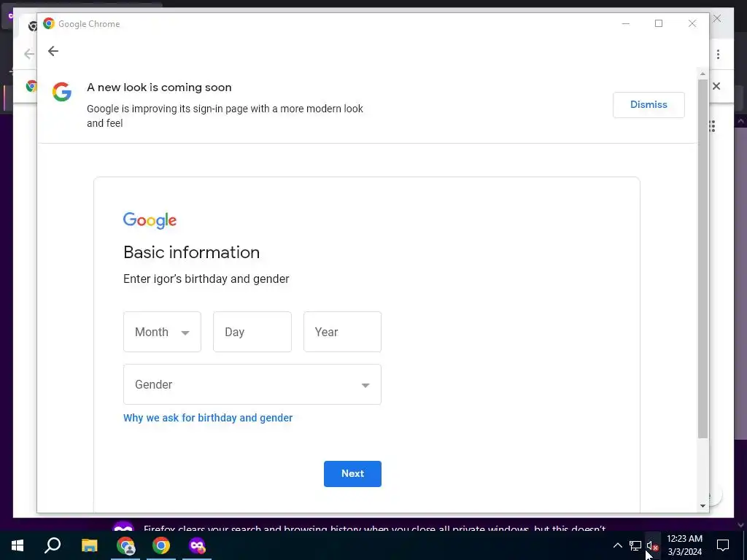Go back using the popup's back arrow
The width and height of the screenshot is (747, 560).
pyautogui.click(x=53, y=51)
